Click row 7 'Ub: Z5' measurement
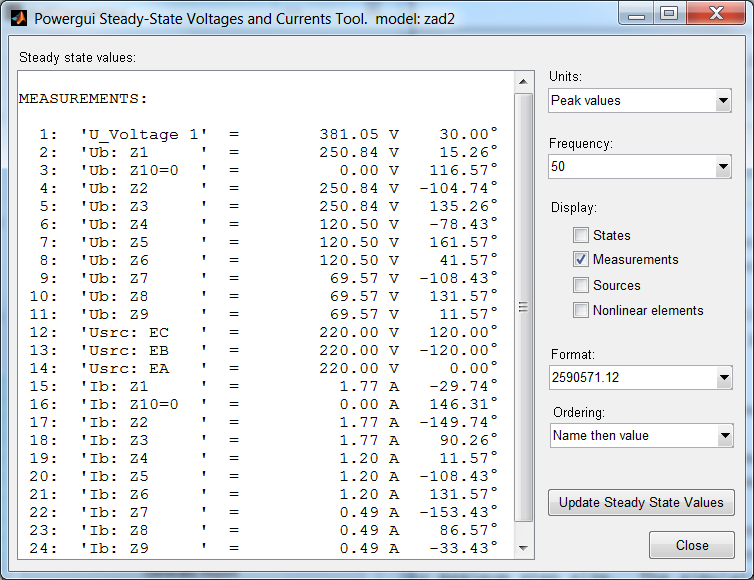 click(x=268, y=242)
